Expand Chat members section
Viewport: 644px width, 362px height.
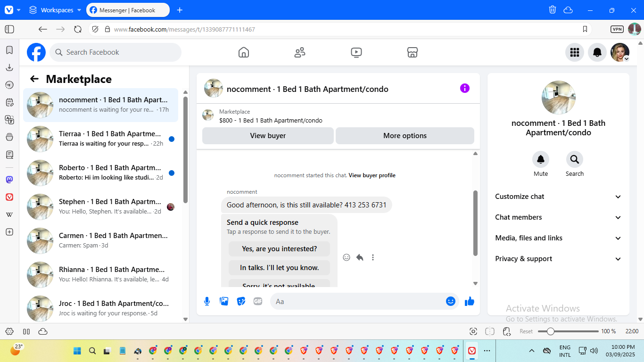(558, 217)
